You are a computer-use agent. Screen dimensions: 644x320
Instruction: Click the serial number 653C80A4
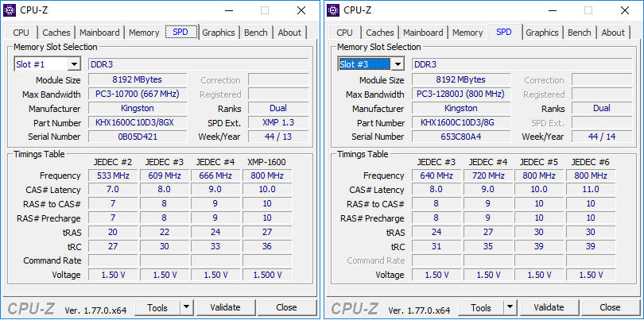point(461,137)
